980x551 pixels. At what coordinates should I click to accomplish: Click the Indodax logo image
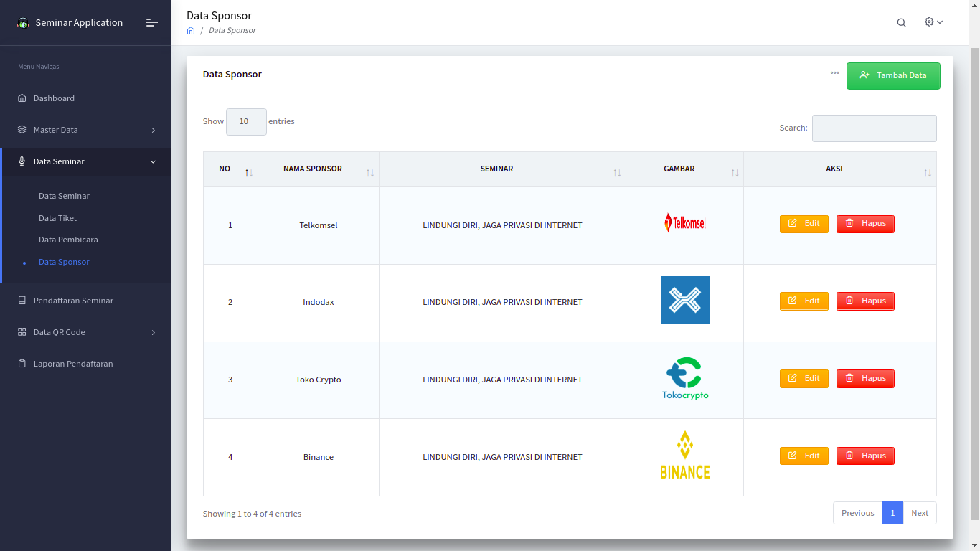pos(685,300)
